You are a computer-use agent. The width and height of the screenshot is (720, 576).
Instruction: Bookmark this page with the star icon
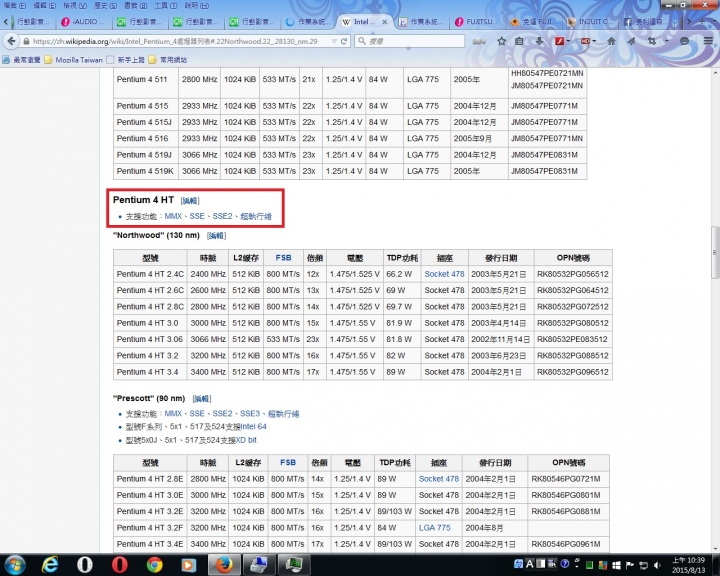[501, 41]
